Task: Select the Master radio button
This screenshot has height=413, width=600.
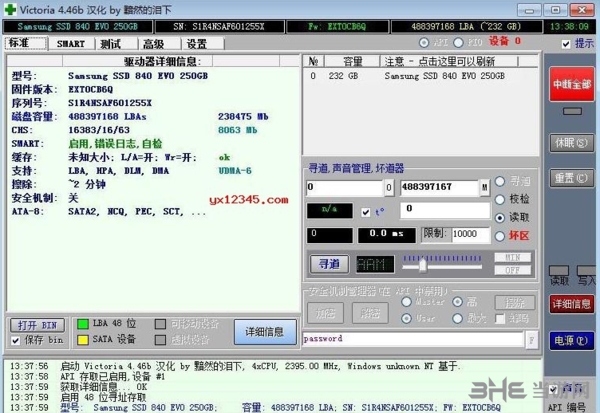Action: [x=406, y=302]
